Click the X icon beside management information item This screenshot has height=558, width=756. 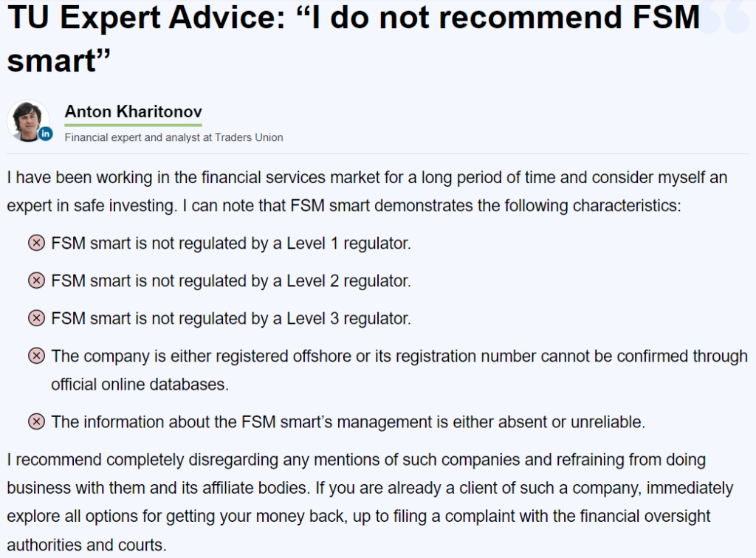coord(36,421)
